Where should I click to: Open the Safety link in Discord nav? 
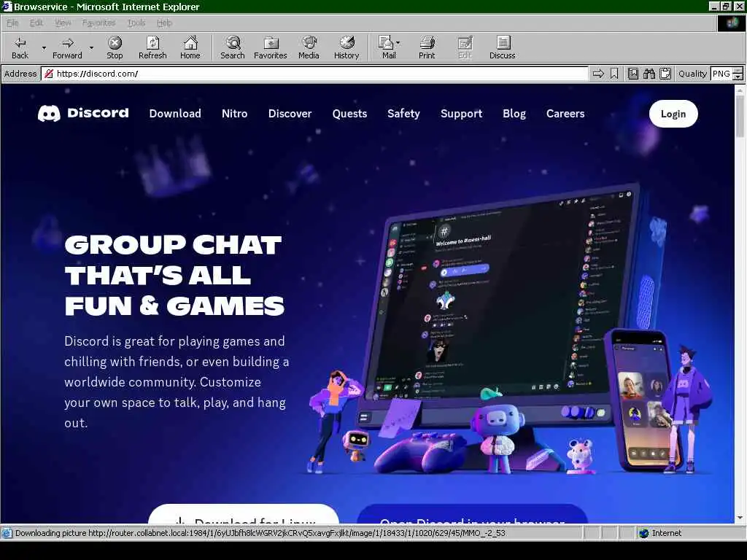pyautogui.click(x=403, y=113)
